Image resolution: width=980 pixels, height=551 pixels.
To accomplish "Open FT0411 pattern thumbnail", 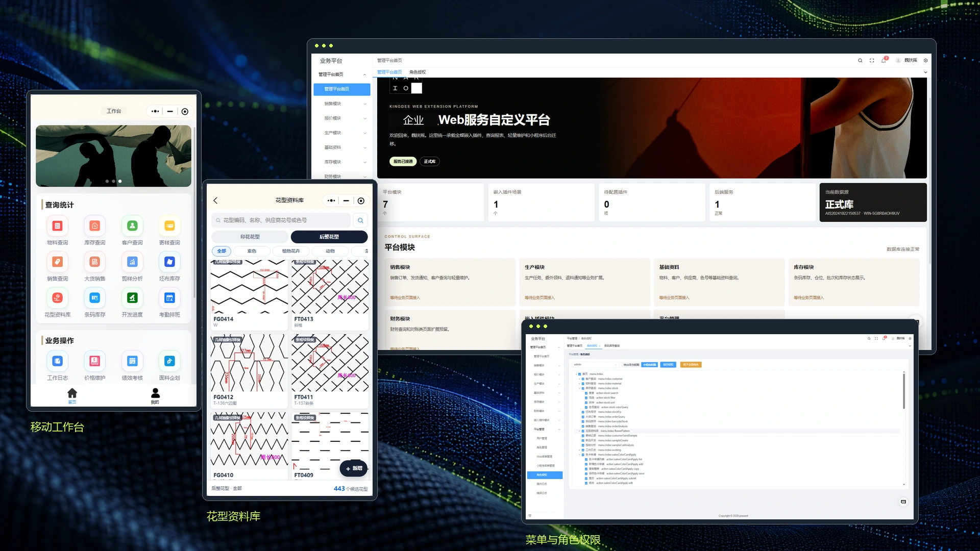I will pos(330,363).
